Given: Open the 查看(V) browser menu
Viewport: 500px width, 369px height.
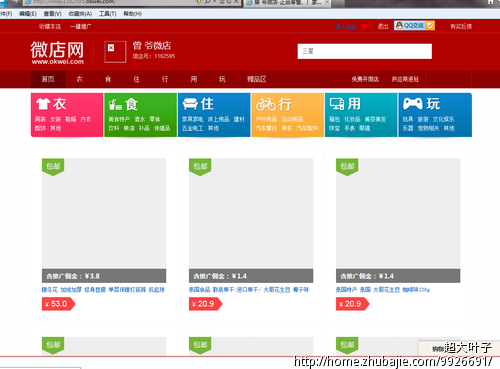Looking at the screenshot, I should 53,14.
